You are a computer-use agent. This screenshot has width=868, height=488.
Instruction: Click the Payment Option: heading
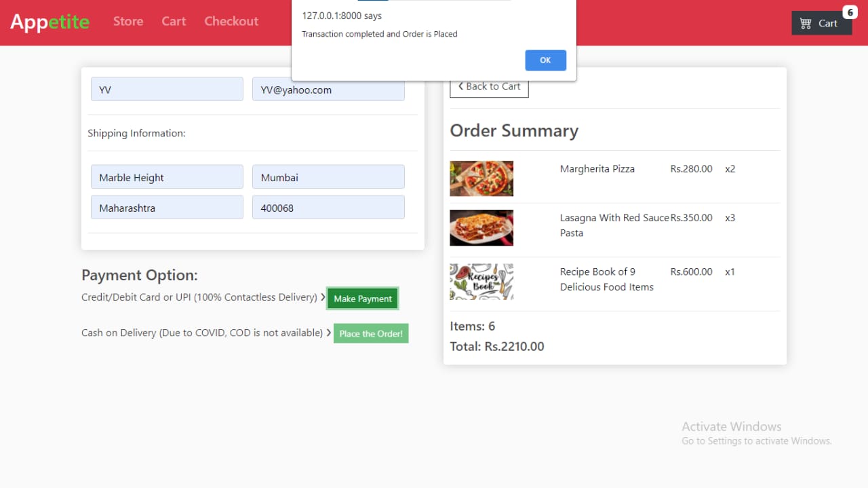click(x=140, y=275)
